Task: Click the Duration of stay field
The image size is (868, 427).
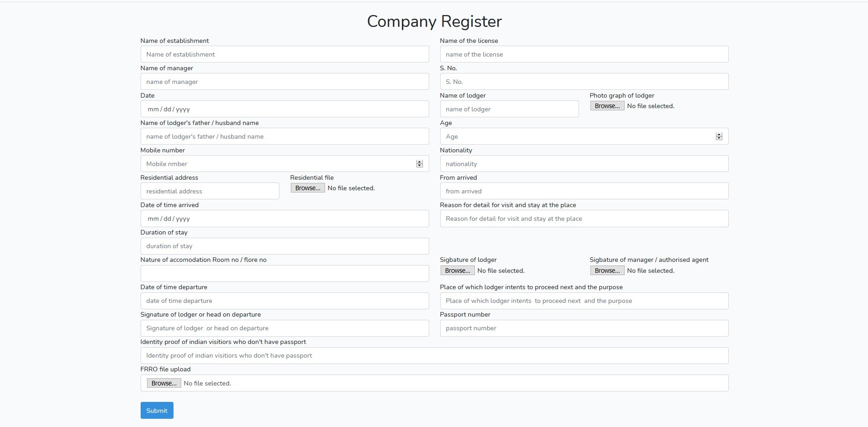Action: click(x=284, y=246)
